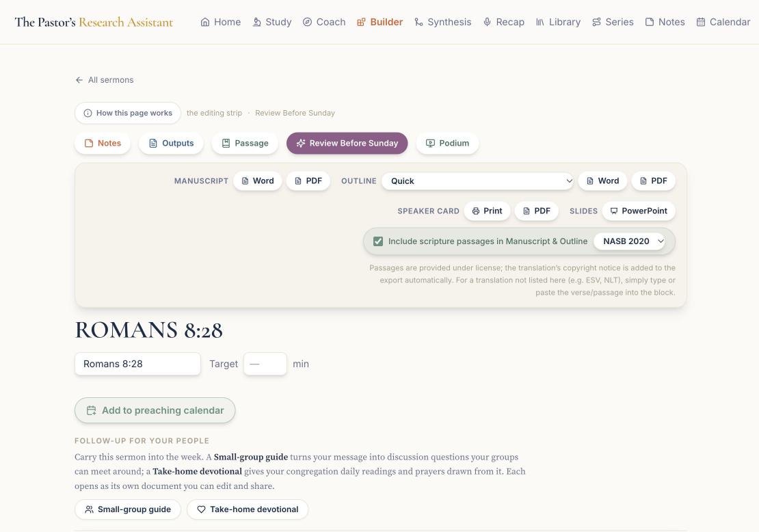Switch to the Passage tab
Image resolution: width=759 pixels, height=532 pixels.
tap(245, 144)
